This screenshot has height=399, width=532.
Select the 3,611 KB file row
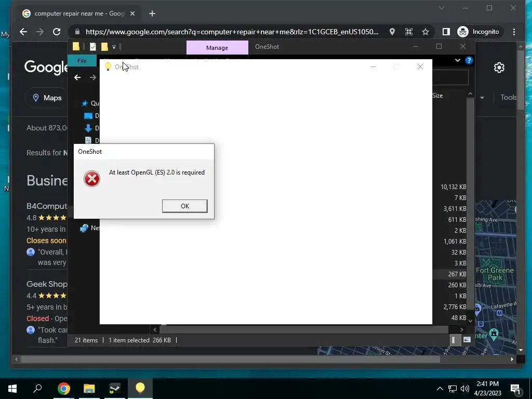tap(454, 209)
